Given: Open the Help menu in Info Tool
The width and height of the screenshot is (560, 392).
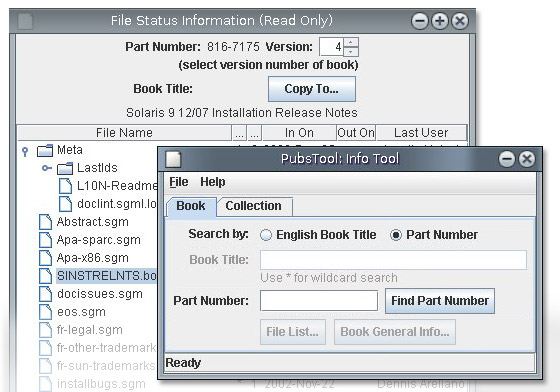Looking at the screenshot, I should [212, 182].
